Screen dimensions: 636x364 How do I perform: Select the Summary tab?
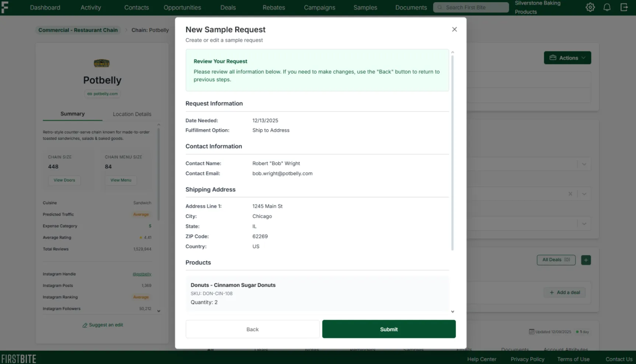point(72,114)
